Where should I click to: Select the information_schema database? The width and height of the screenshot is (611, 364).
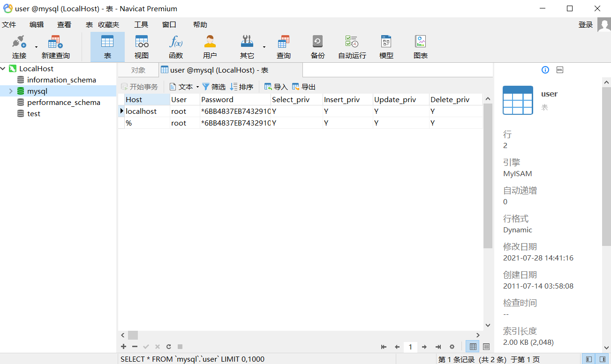click(61, 80)
